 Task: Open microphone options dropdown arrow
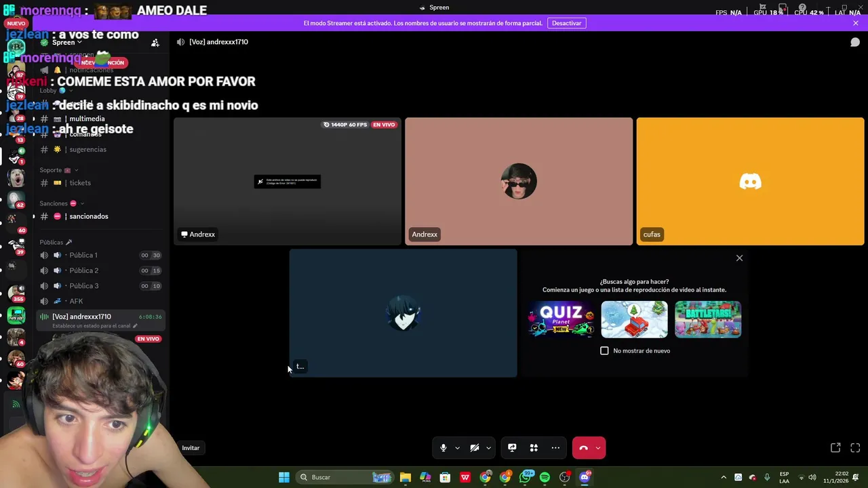457,447
